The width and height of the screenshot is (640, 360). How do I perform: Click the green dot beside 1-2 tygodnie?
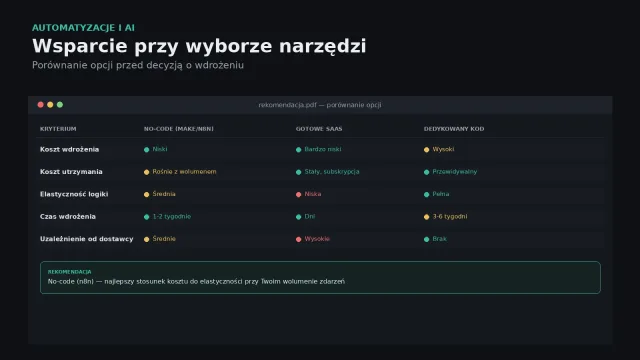pyautogui.click(x=147, y=217)
